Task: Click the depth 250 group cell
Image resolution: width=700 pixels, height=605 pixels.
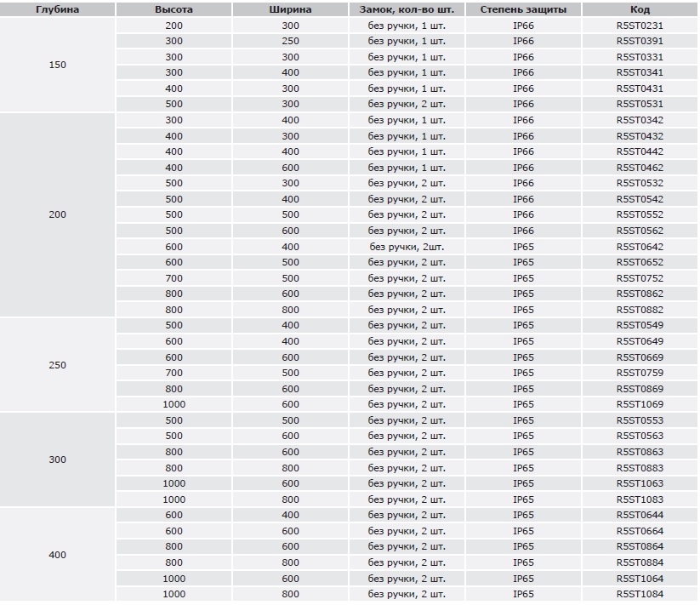Action: 58,365
